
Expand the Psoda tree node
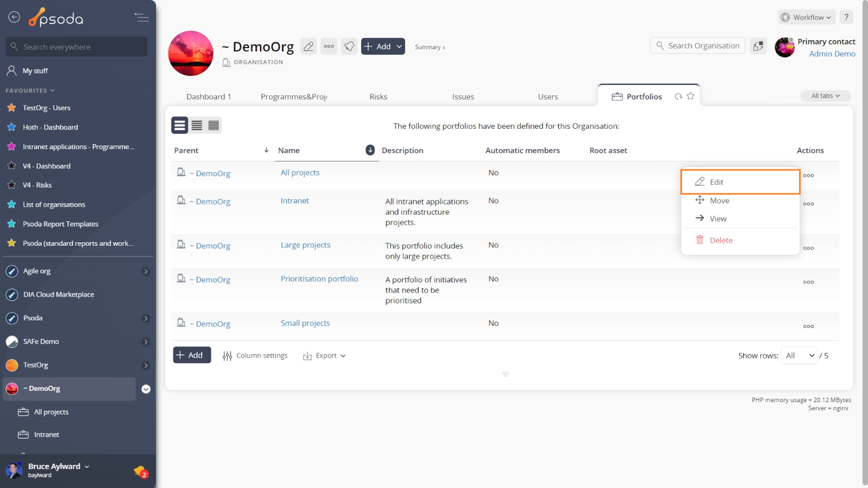[x=146, y=319]
